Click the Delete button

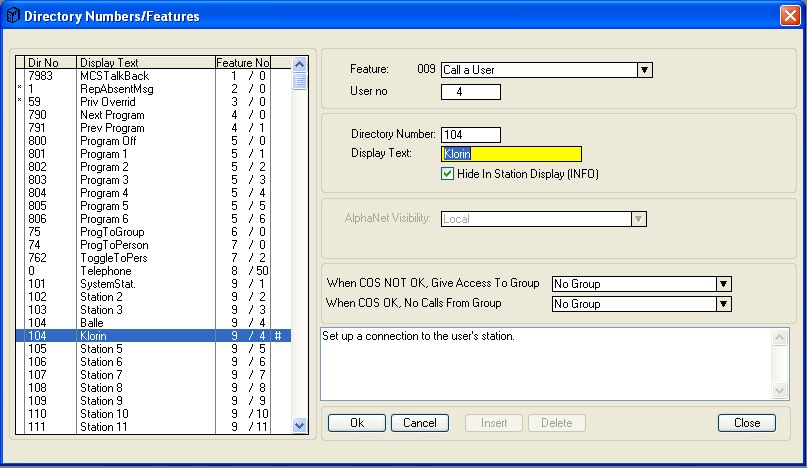pyautogui.click(x=556, y=423)
